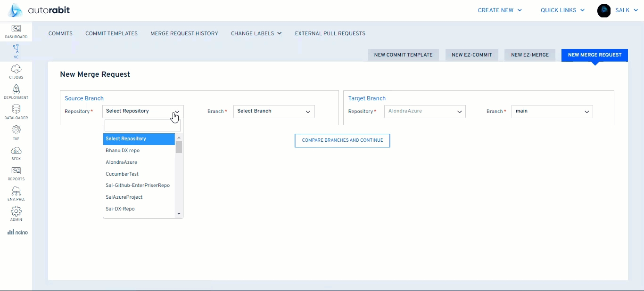
Task: Open the CI Jobs cloud icon
Action: point(16,70)
